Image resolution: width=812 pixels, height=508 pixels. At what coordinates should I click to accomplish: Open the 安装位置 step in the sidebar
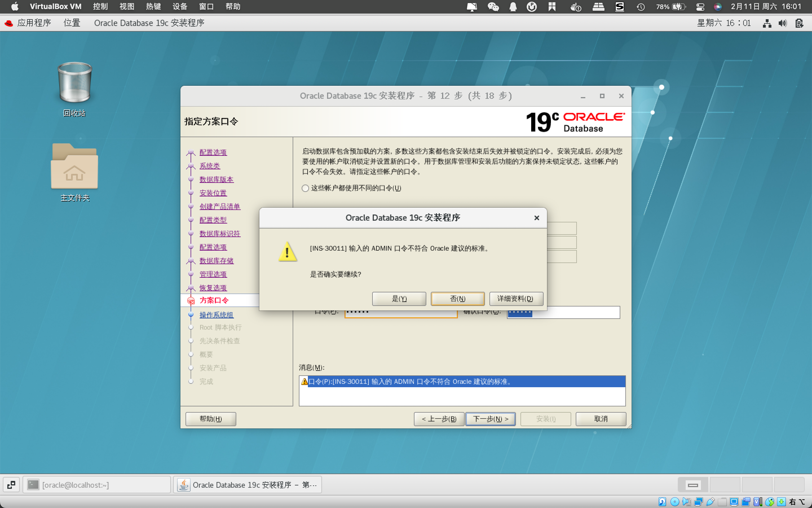pos(213,193)
